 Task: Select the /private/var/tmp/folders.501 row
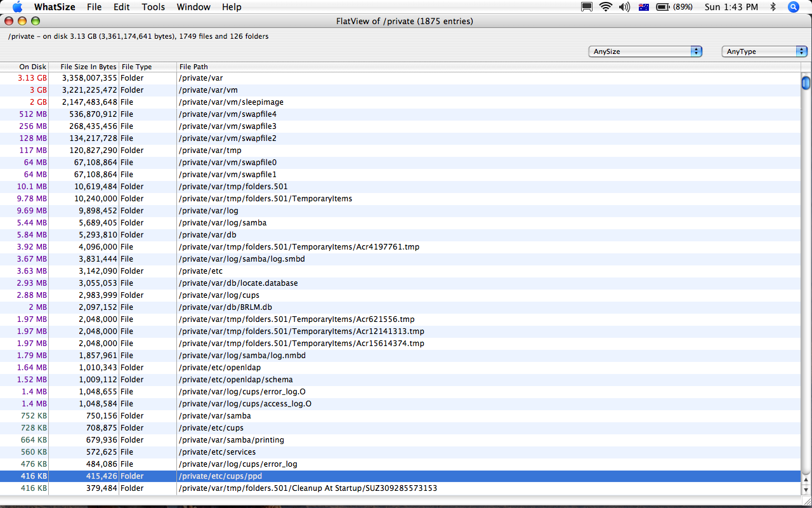[x=400, y=187]
